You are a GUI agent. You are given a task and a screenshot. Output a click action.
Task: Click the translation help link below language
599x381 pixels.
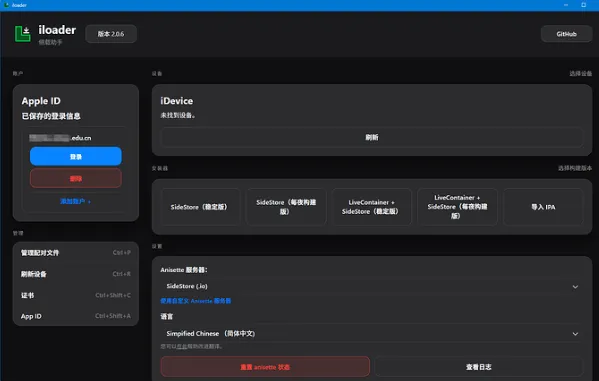(181, 347)
